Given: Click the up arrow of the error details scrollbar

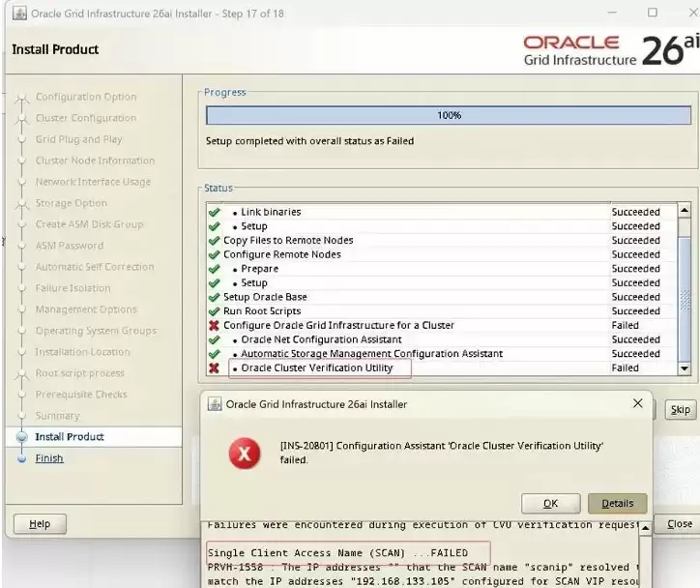Looking at the screenshot, I should pos(645,529).
